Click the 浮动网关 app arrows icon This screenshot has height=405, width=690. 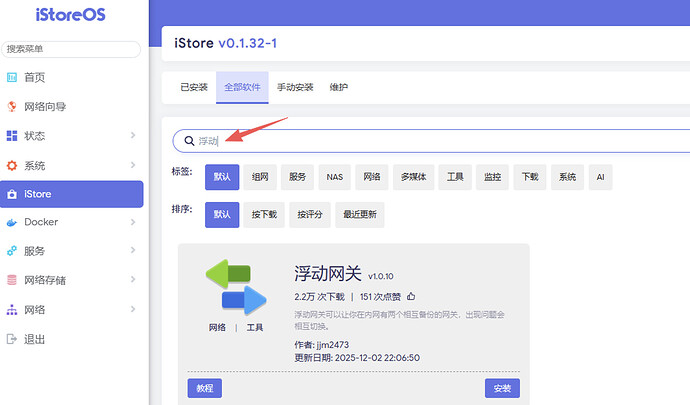(x=236, y=287)
